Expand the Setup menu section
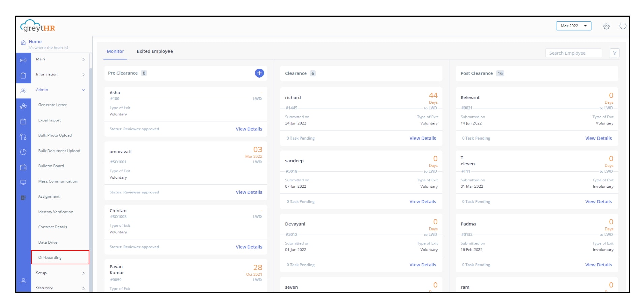Viewport: 644px width, 306px height. click(x=60, y=273)
